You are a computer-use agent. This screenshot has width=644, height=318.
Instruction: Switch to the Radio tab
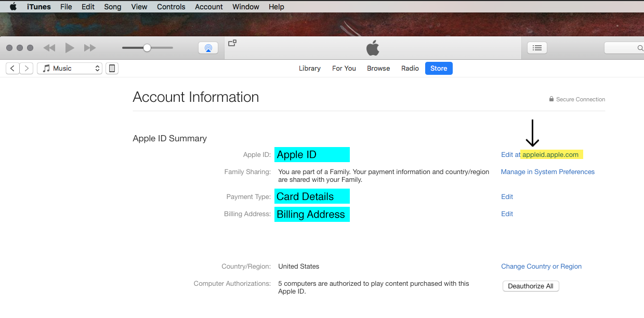pos(410,68)
